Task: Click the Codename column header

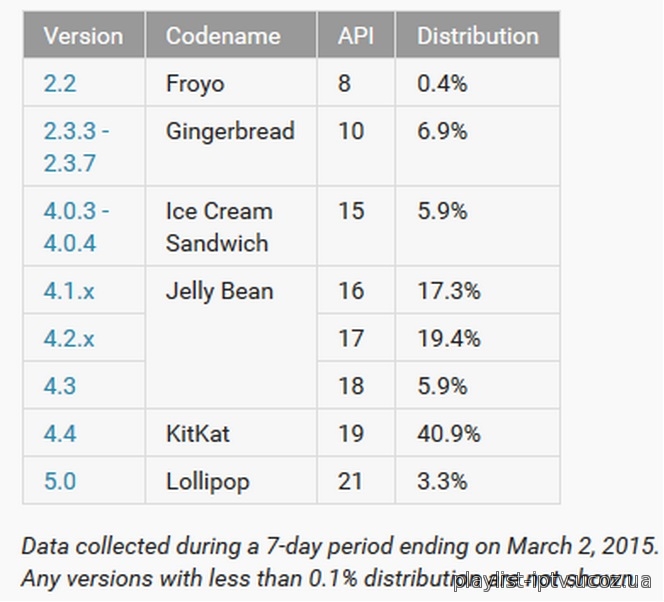Action: (231, 35)
